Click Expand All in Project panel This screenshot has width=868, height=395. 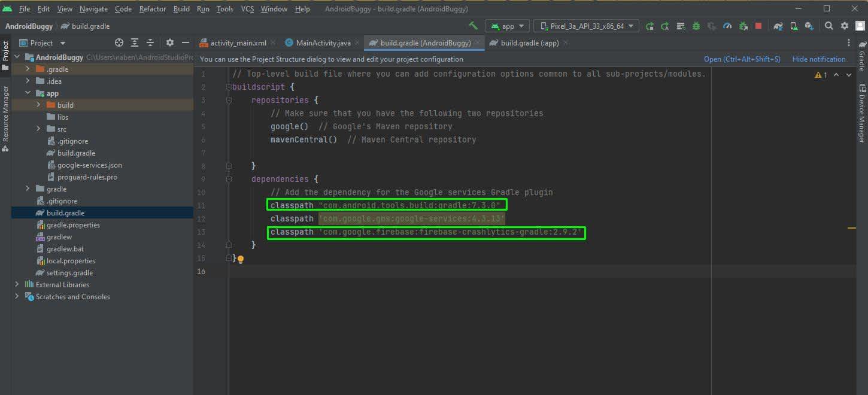(135, 42)
